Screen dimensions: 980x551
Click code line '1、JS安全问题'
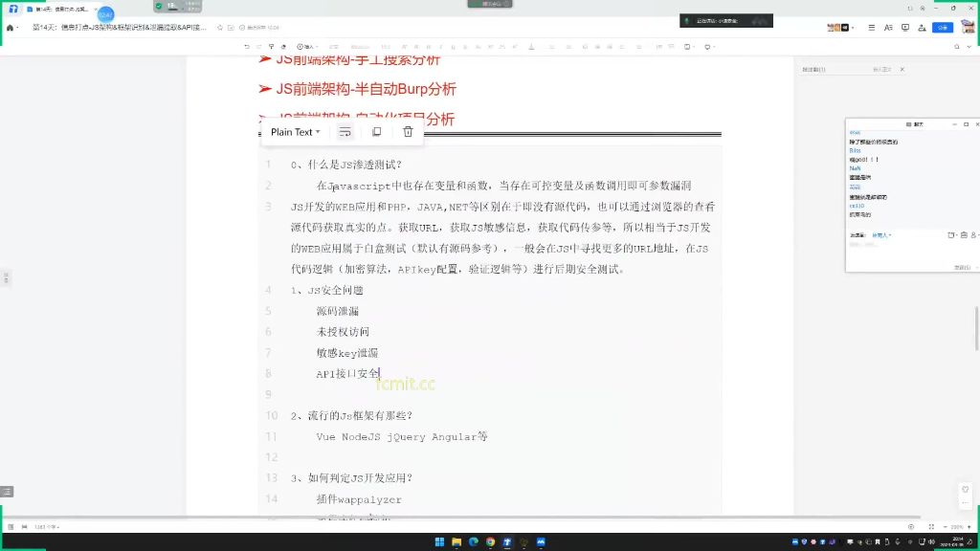[327, 291]
